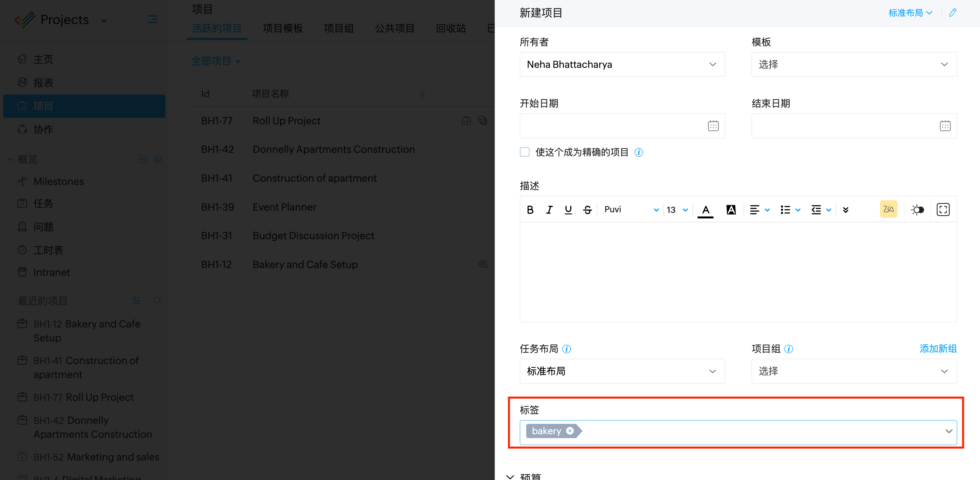Open end date calendar picker
This screenshot has width=980, height=480.
pyautogui.click(x=945, y=126)
